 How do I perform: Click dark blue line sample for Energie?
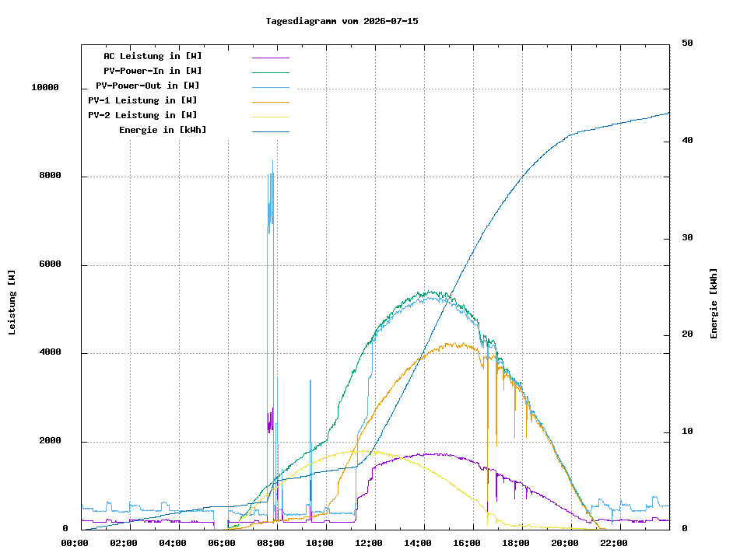tap(271, 131)
